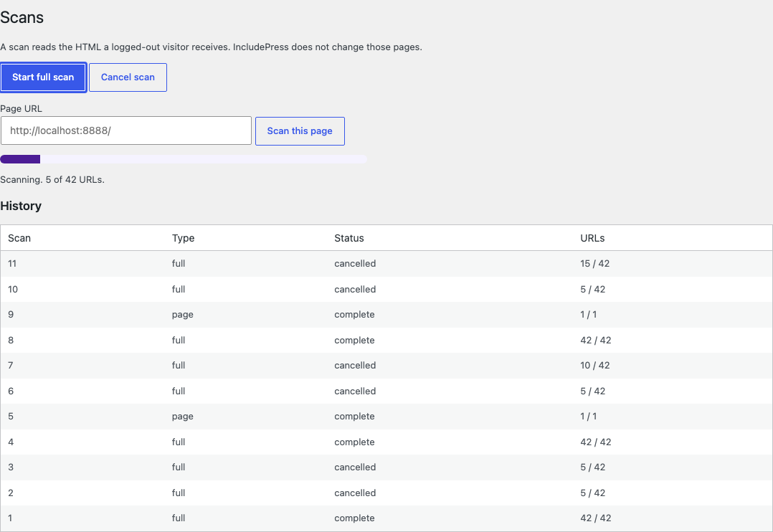Click the Scan this page button
773x532 pixels.
(300, 131)
